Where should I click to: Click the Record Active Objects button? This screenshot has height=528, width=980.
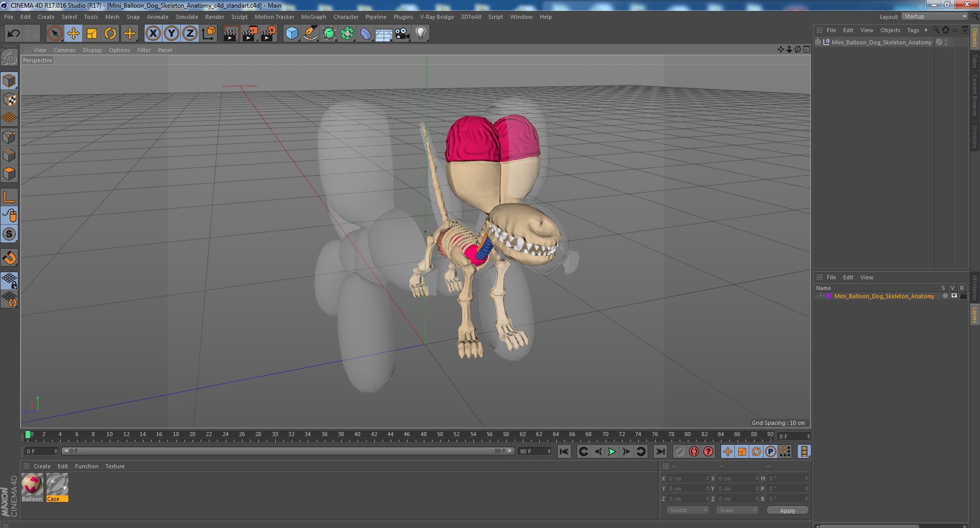click(679, 451)
